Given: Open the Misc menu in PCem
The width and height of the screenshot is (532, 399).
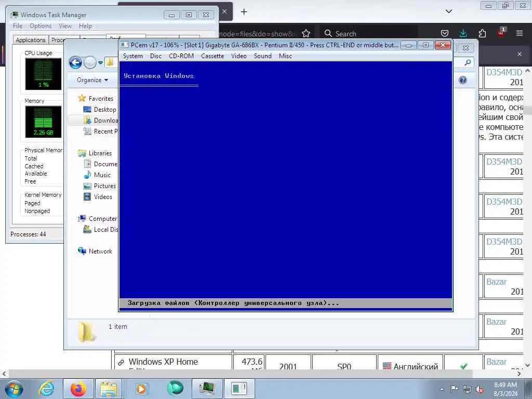Looking at the screenshot, I should click(x=285, y=56).
